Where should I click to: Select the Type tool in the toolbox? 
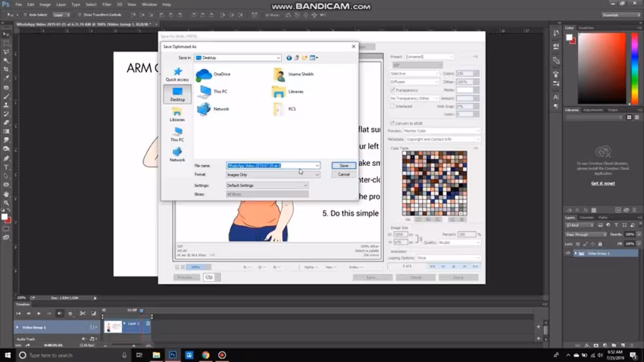pos(6,167)
